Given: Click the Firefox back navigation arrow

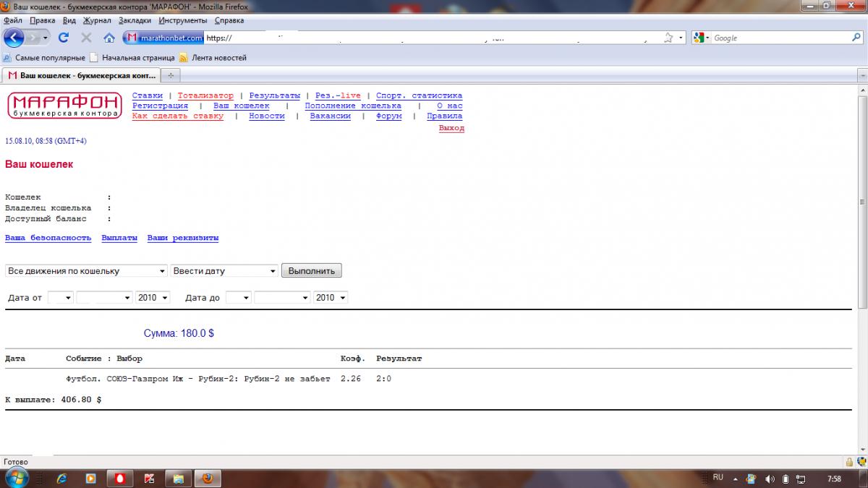Looking at the screenshot, I should tap(14, 38).
